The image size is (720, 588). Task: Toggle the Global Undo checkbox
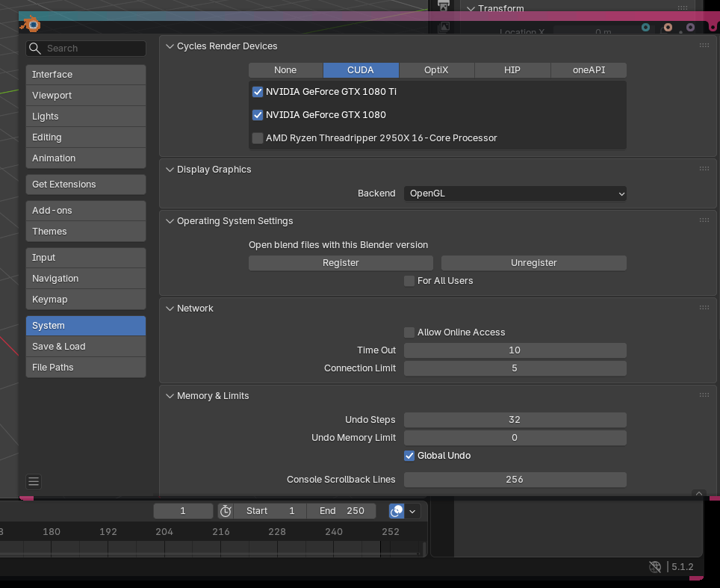click(409, 456)
